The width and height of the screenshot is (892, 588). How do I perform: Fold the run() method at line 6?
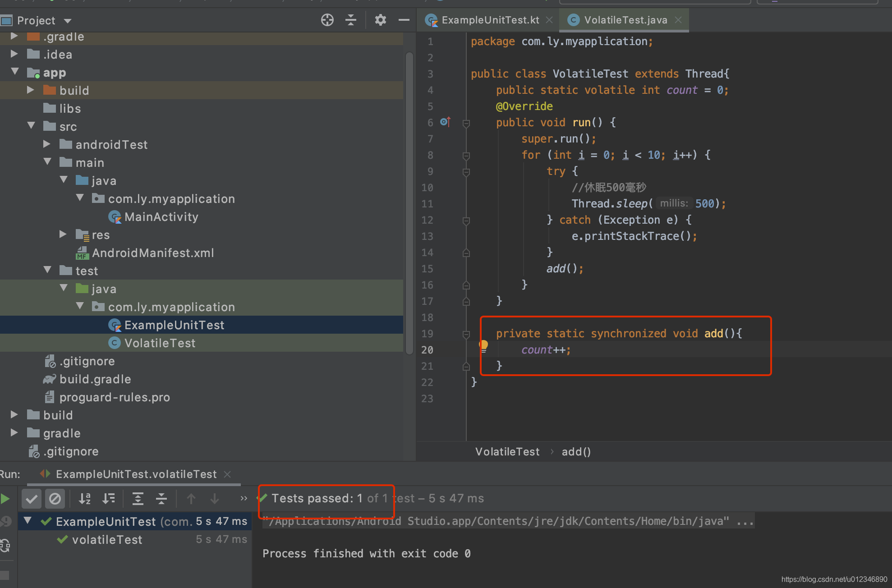466,123
